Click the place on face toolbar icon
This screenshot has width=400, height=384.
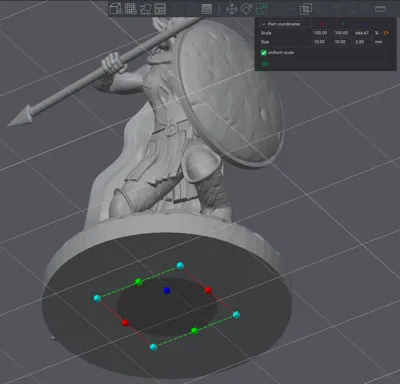point(146,9)
